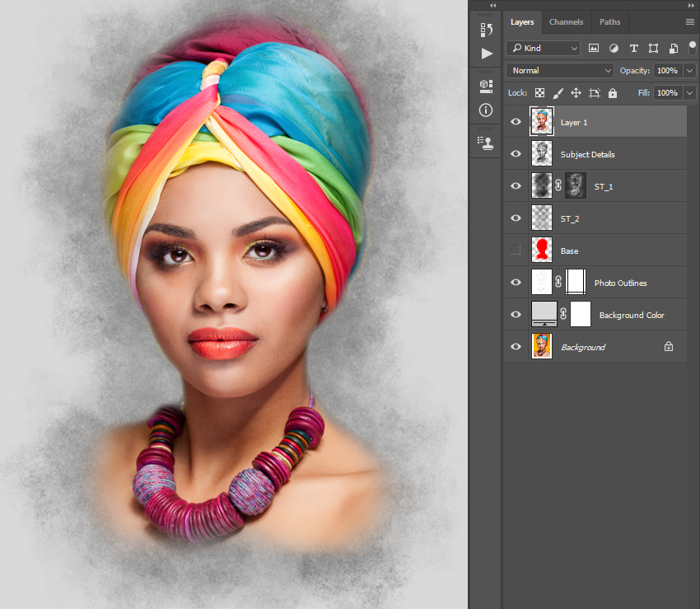The height and width of the screenshot is (609, 700).
Task: Open the Clone Source panel icon
Action: click(485, 138)
